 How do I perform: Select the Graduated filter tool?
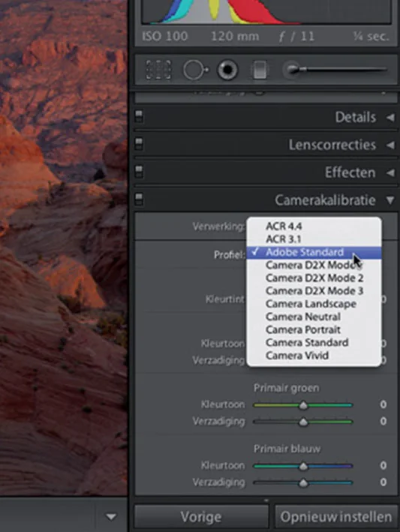pyautogui.click(x=260, y=70)
